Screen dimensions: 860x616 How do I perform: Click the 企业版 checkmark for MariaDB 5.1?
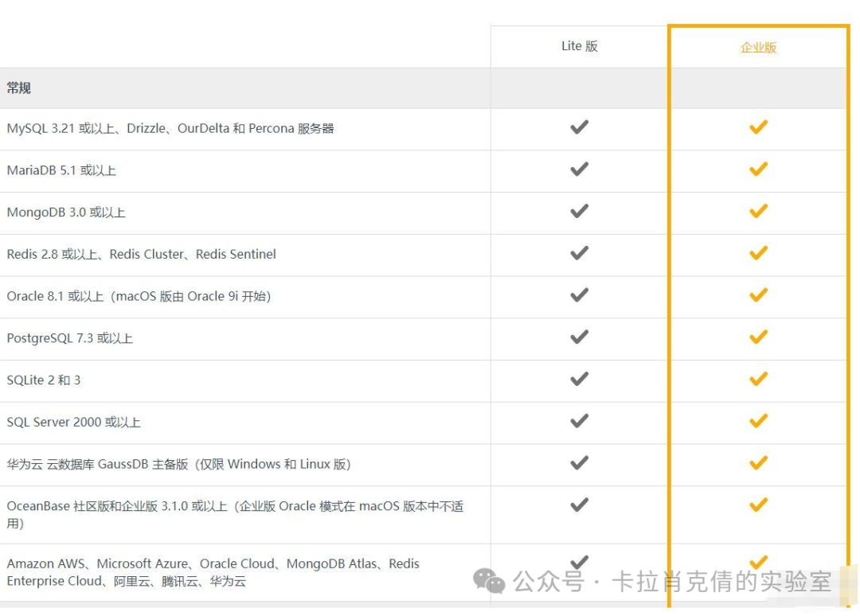[757, 170]
